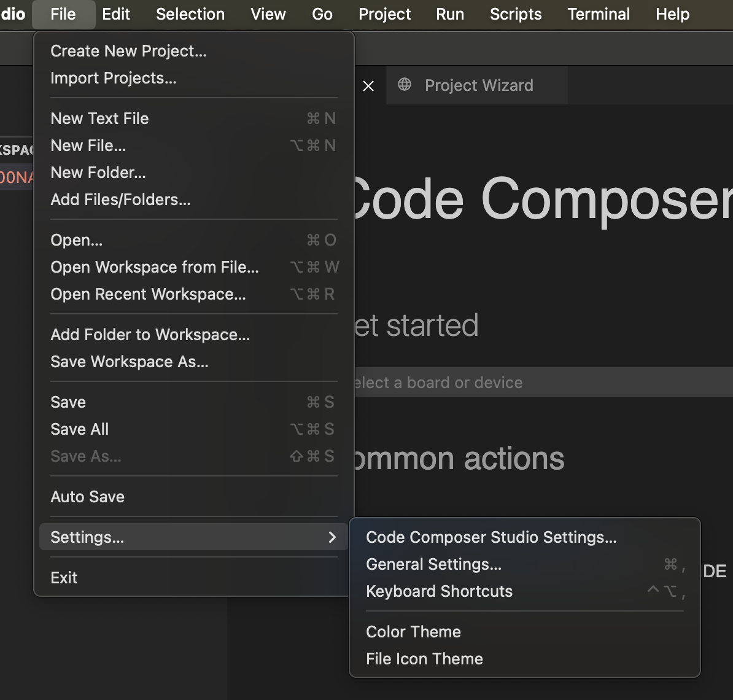This screenshot has height=700, width=733.
Task: Select Import Projects menu entry
Action: tap(114, 78)
